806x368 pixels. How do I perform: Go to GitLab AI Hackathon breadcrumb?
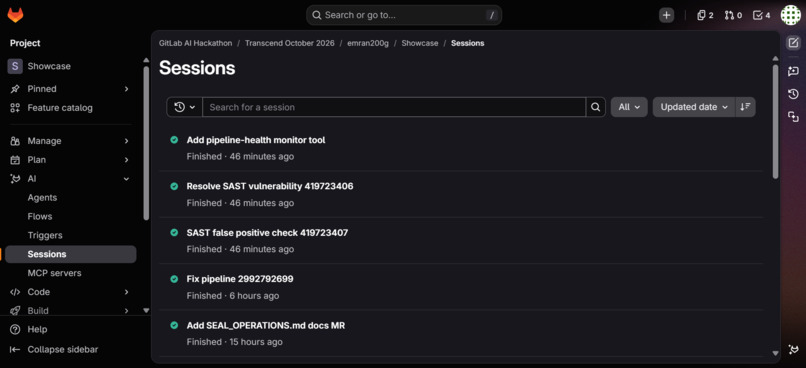coord(195,43)
